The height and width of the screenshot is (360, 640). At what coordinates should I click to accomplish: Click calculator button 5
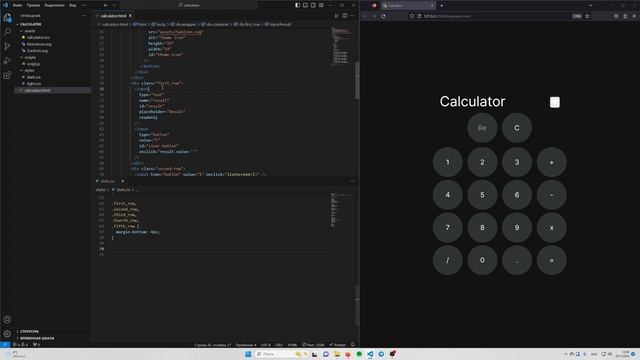pyautogui.click(x=482, y=195)
